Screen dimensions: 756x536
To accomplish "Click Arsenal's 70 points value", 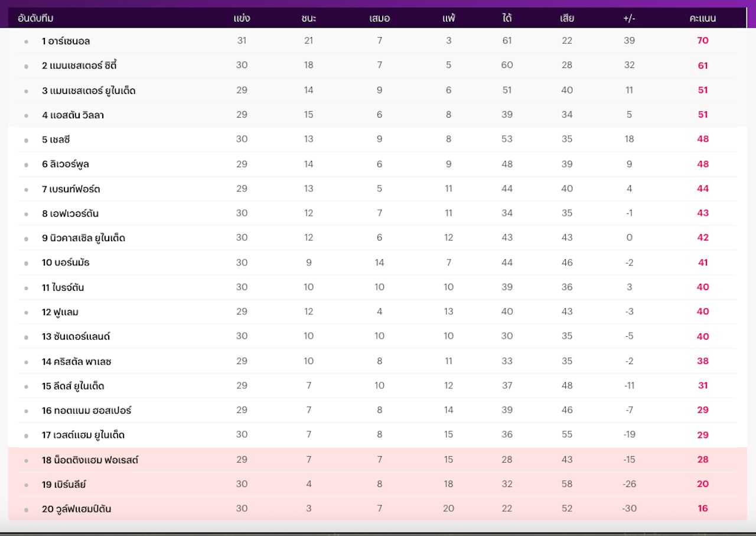I will click(x=702, y=41).
